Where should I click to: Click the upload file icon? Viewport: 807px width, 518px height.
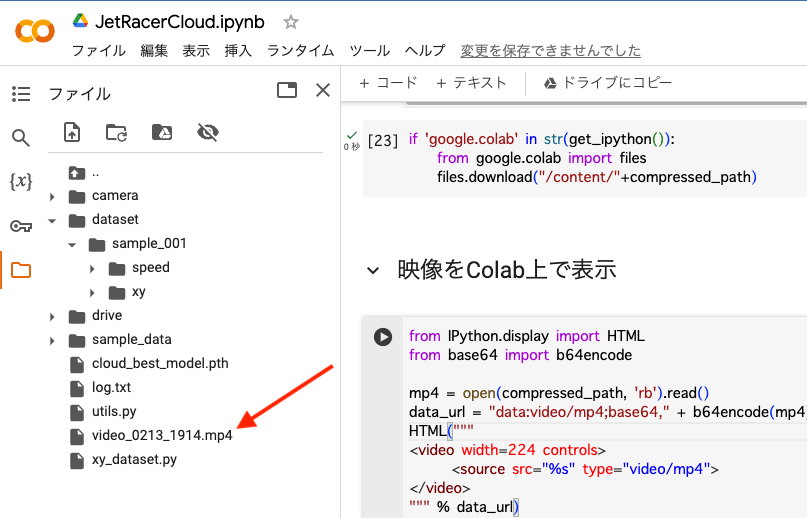(x=72, y=132)
